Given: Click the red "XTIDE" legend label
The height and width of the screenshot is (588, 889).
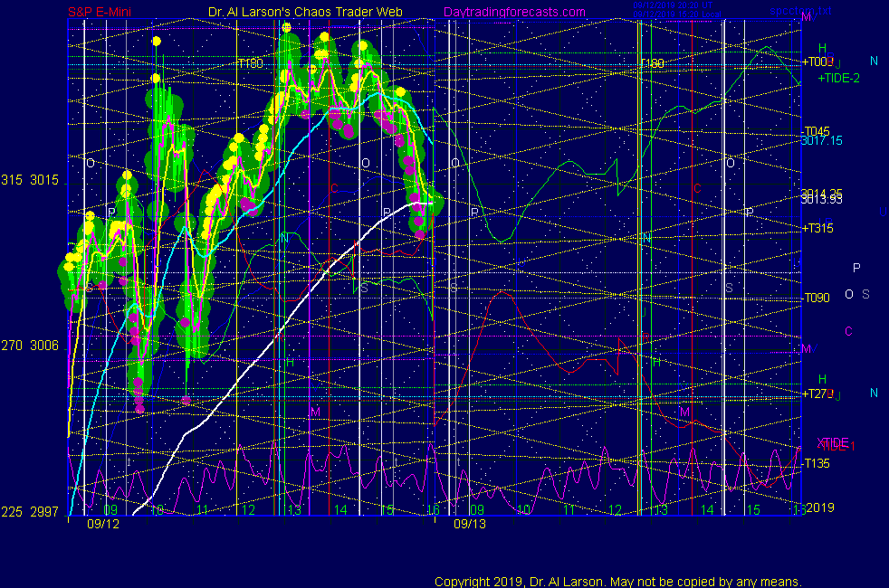Looking at the screenshot, I should tap(832, 441).
